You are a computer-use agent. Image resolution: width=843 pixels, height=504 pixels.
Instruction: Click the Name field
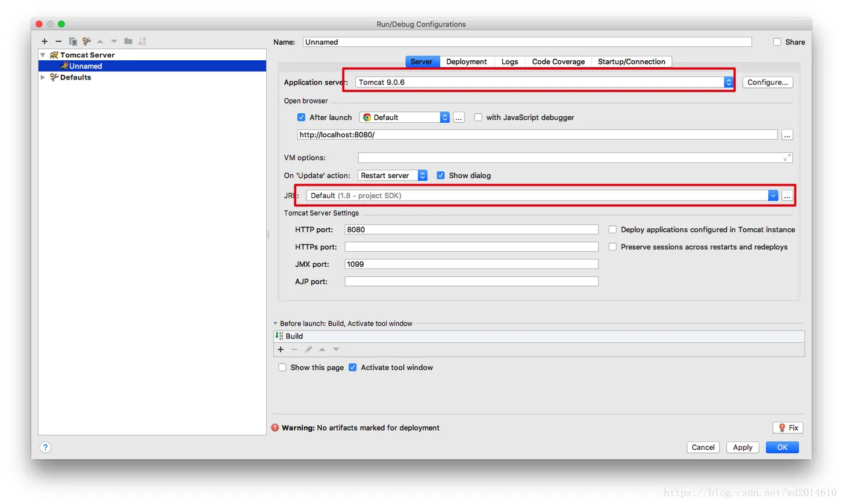pyautogui.click(x=527, y=42)
